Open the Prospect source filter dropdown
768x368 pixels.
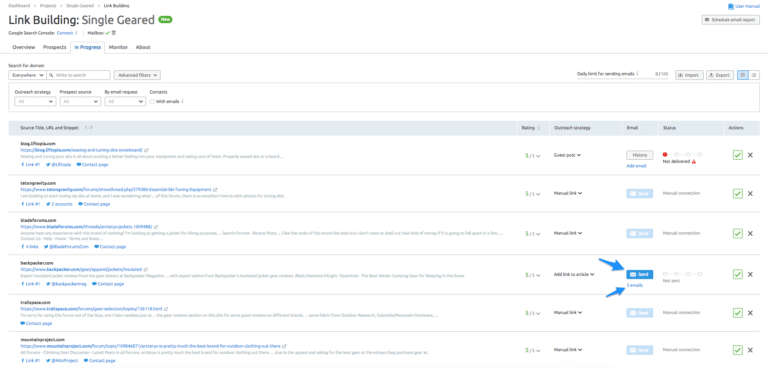[80, 101]
